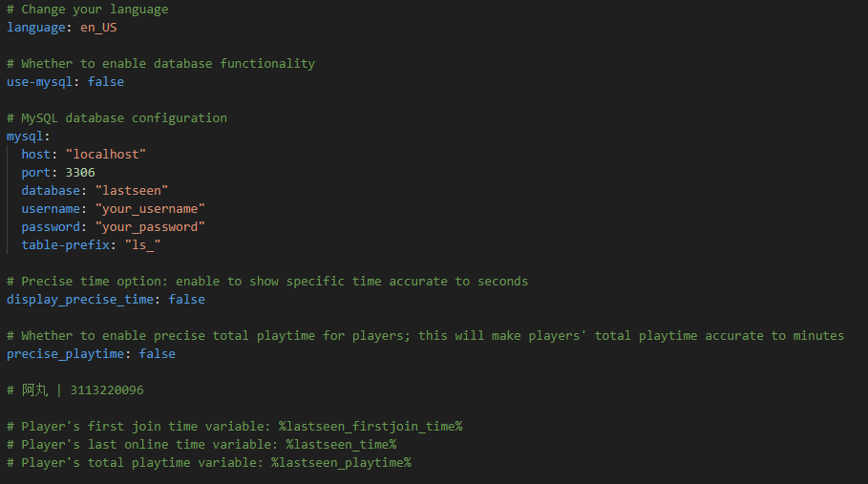Screen dimensions: 868x484
Task: Click the mysql section key
Action: pos(25,137)
